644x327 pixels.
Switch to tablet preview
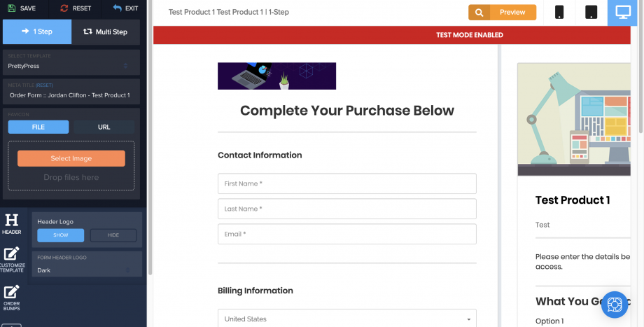pyautogui.click(x=591, y=13)
